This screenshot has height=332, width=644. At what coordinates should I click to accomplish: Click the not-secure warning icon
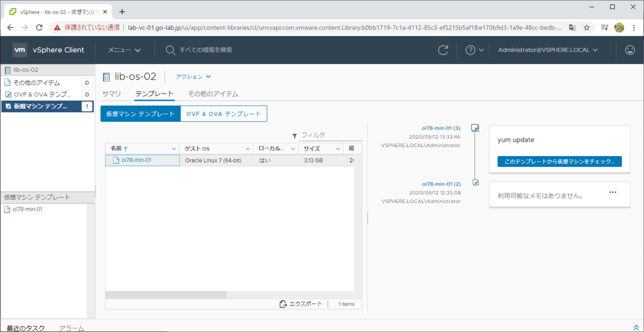pos(57,27)
